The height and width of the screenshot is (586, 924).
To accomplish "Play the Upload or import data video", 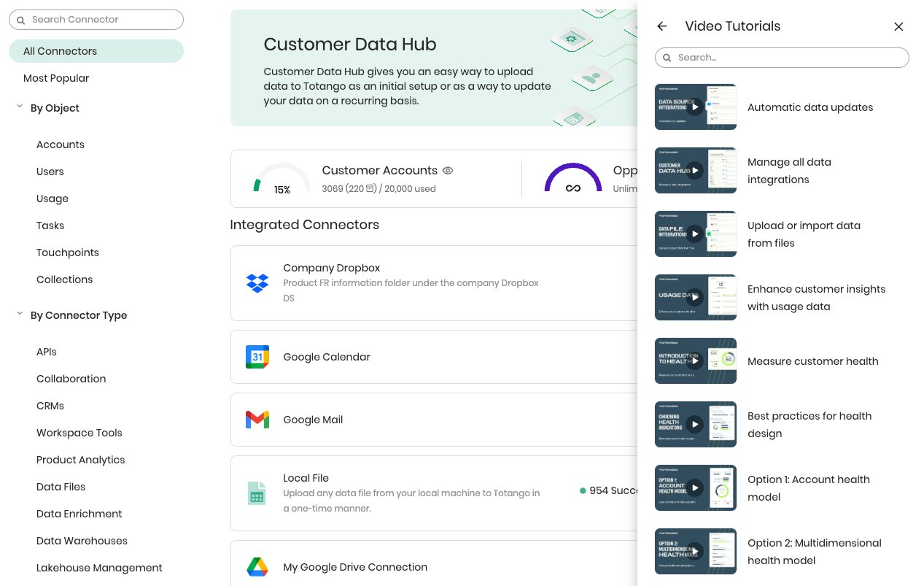I will point(695,234).
